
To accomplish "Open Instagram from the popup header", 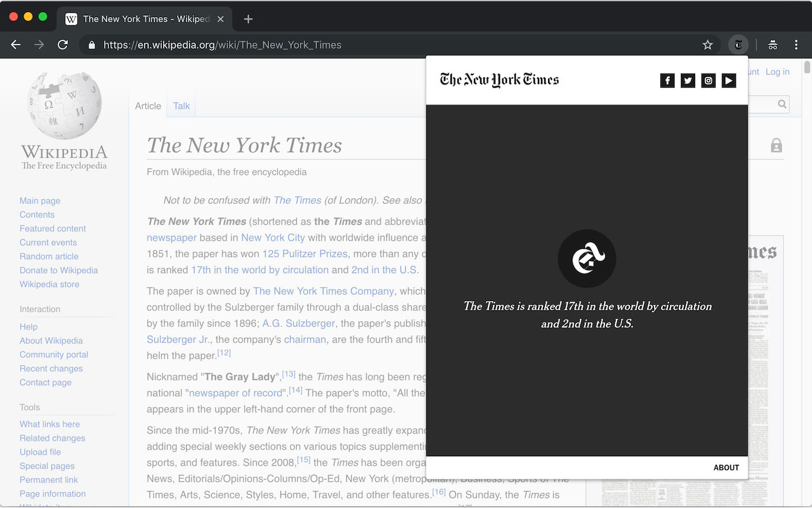I will pos(708,81).
